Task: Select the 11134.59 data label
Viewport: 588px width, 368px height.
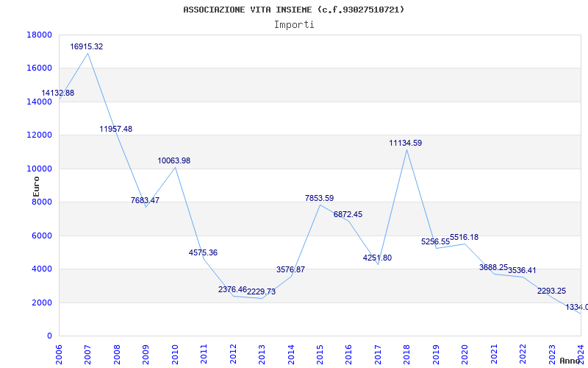Action: pos(406,143)
